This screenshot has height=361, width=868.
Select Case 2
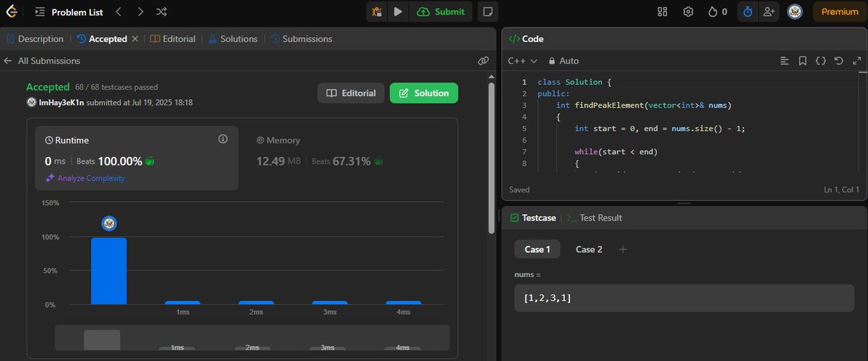pyautogui.click(x=589, y=250)
